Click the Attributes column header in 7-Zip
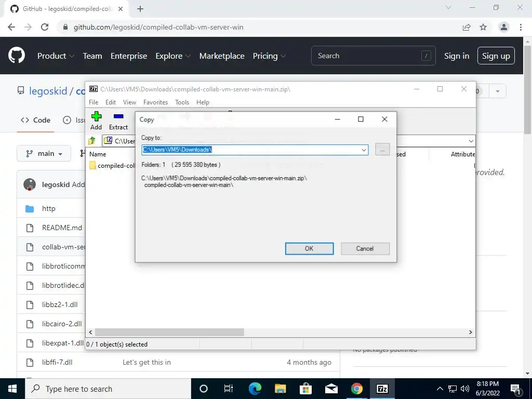This screenshot has width=532, height=399. [x=462, y=154]
